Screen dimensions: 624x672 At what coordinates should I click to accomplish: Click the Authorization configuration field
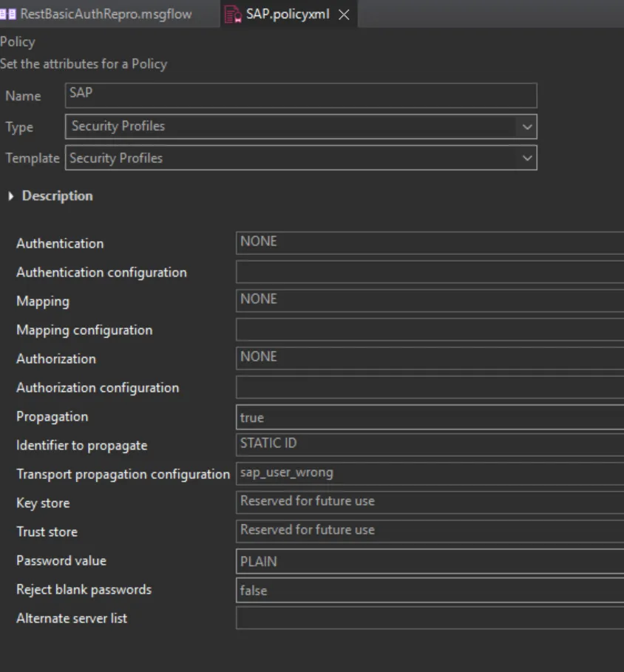coord(430,387)
